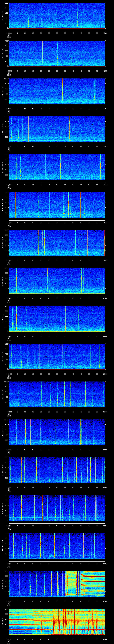Click the 4:14:00 start time label
114x644 pixels.
tap(9, 487)
